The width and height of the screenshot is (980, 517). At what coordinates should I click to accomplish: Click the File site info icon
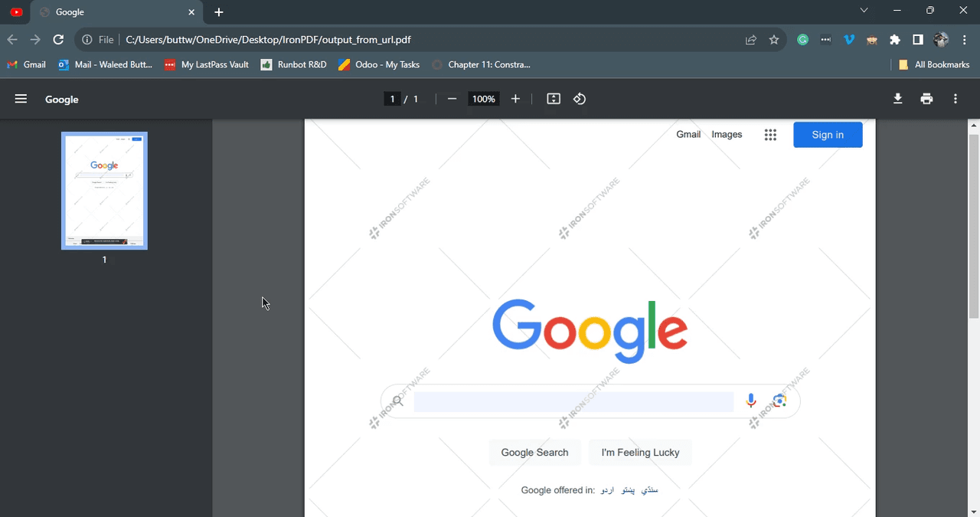coord(98,40)
